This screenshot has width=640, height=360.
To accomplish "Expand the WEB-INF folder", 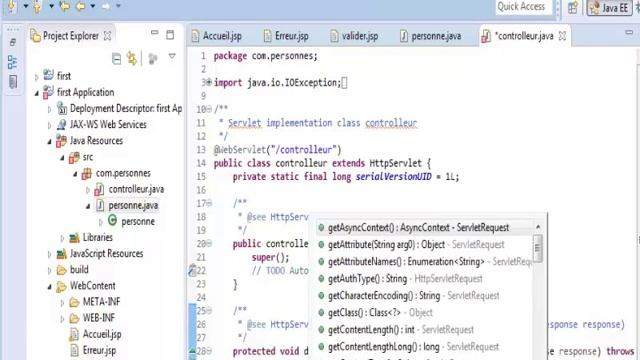I will click(62, 318).
